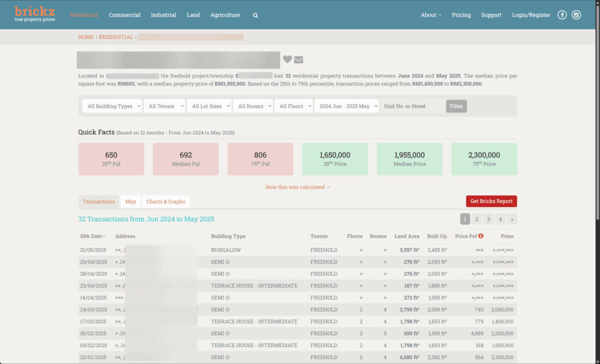Viewport: 600px width, 364px height.
Task: Open the Commercial menu item
Action: coord(124,15)
